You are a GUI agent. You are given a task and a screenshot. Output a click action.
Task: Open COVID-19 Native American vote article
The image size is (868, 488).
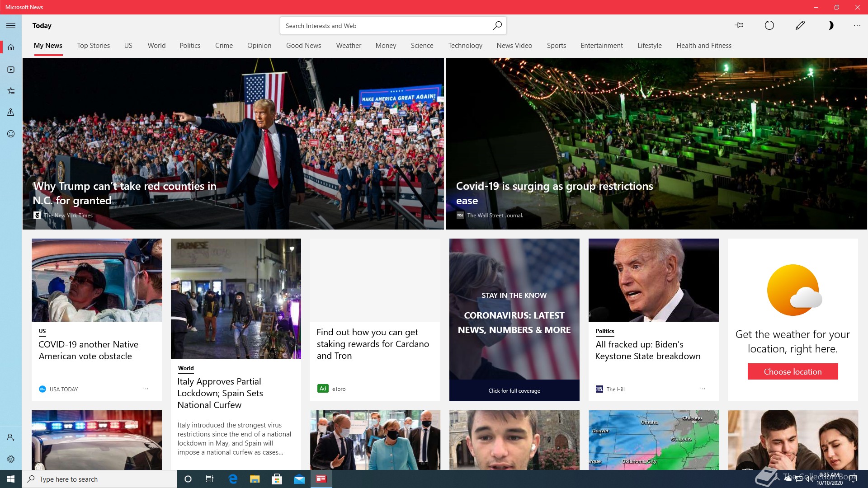(88, 350)
